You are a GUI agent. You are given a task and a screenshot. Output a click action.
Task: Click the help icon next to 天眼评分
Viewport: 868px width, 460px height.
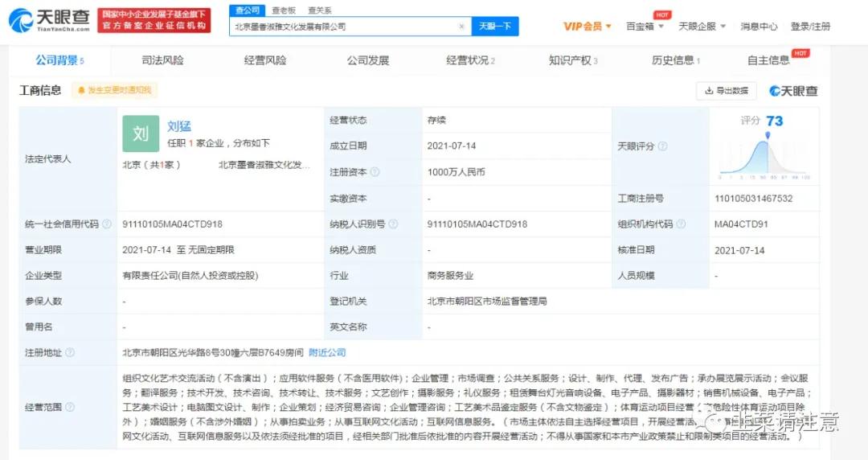click(662, 146)
